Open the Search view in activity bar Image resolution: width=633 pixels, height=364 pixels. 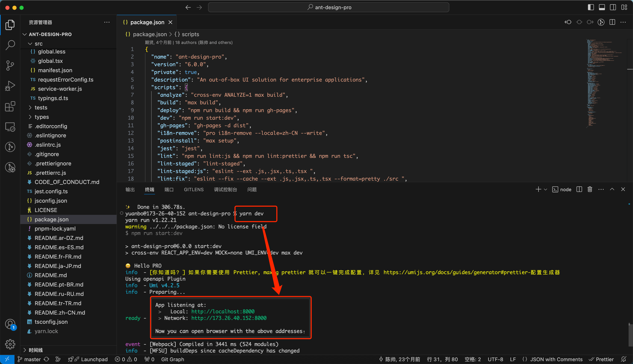10,45
